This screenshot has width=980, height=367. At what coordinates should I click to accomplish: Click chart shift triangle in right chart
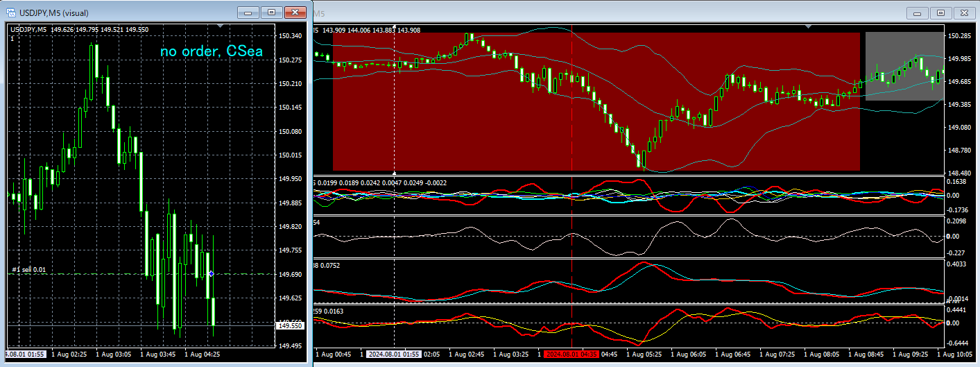coord(808,26)
